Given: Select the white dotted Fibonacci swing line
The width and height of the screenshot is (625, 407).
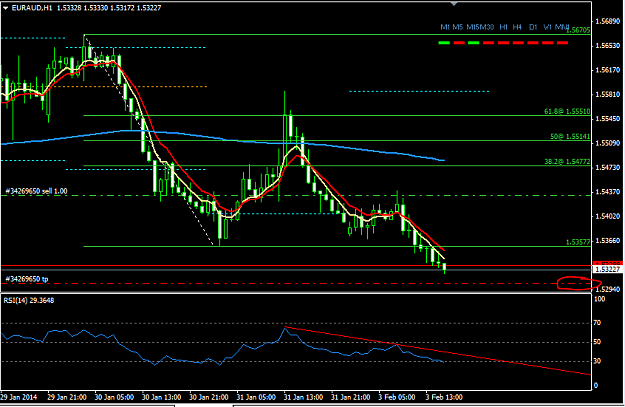Looking at the screenshot, I should (x=149, y=140).
